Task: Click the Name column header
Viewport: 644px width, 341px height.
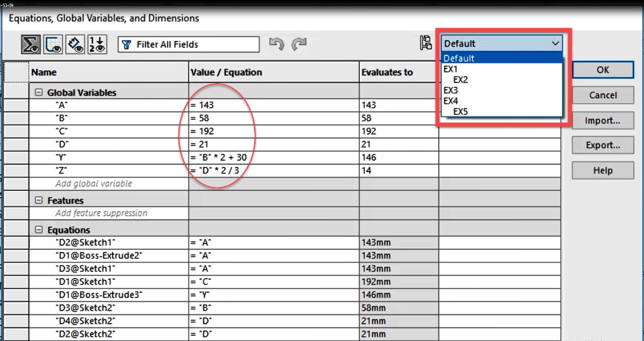Action: (109, 72)
